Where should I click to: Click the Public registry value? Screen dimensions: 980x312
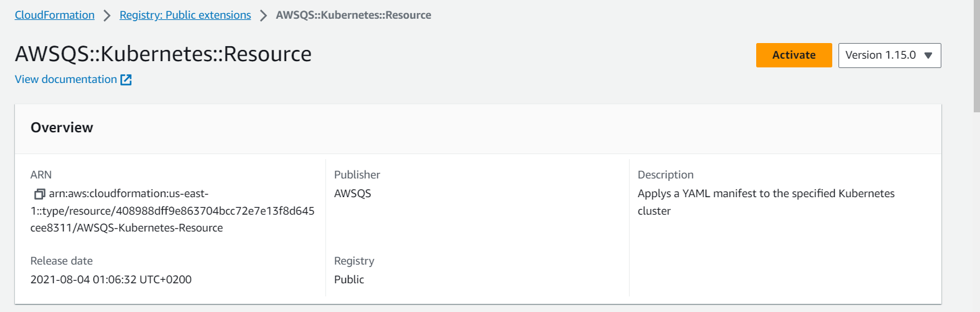[349, 280]
